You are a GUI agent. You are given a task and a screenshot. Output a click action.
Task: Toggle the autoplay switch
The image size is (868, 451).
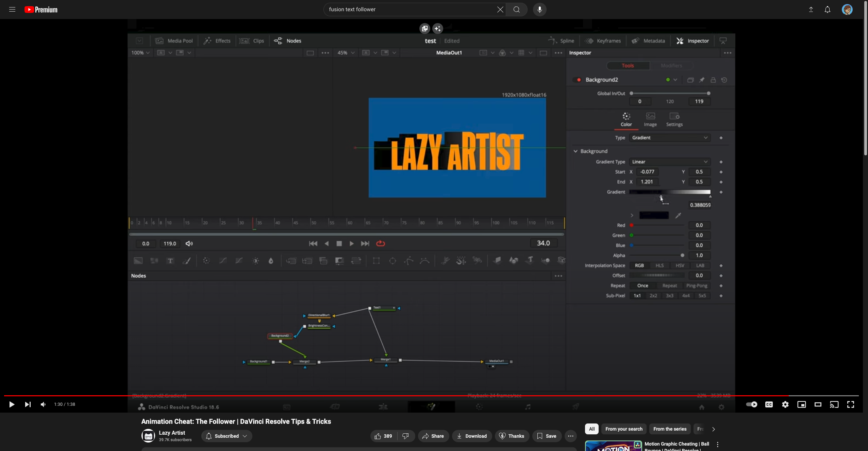752,404
